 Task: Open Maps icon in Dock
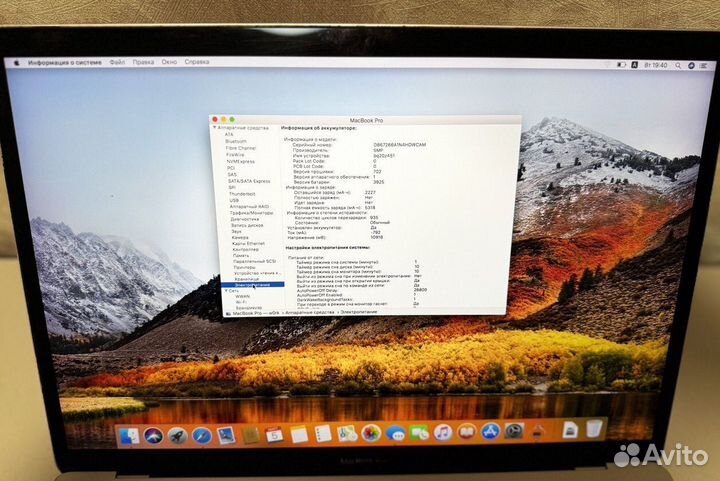[x=347, y=433]
